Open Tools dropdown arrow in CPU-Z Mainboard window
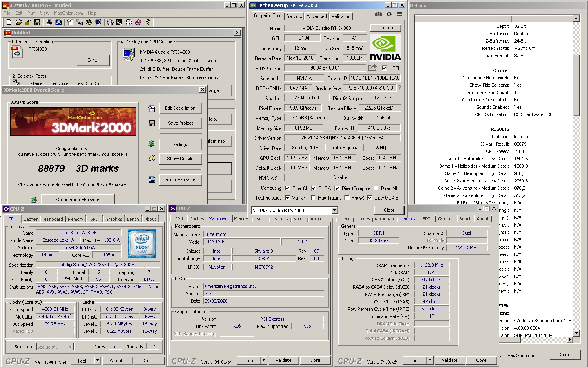This screenshot has height=368, width=588. [263, 360]
